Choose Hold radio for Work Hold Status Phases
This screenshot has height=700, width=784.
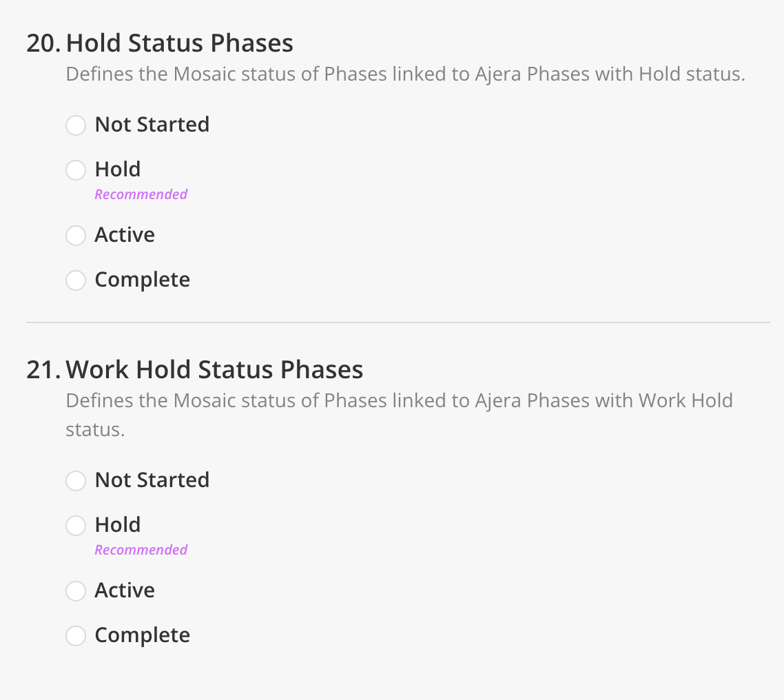click(x=76, y=526)
